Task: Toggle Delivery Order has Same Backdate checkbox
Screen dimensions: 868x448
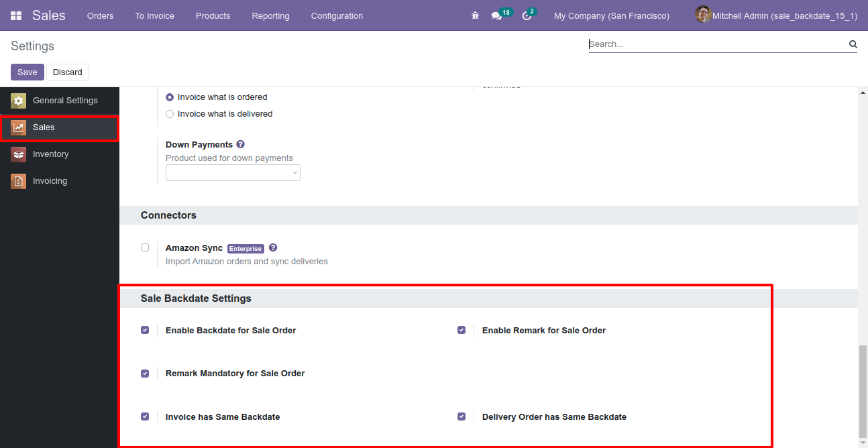Action: (462, 416)
